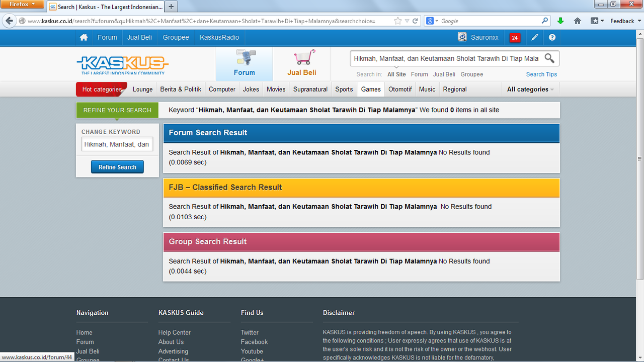The width and height of the screenshot is (644, 362).
Task: Open the notifications badge showing 24
Action: click(x=515, y=38)
